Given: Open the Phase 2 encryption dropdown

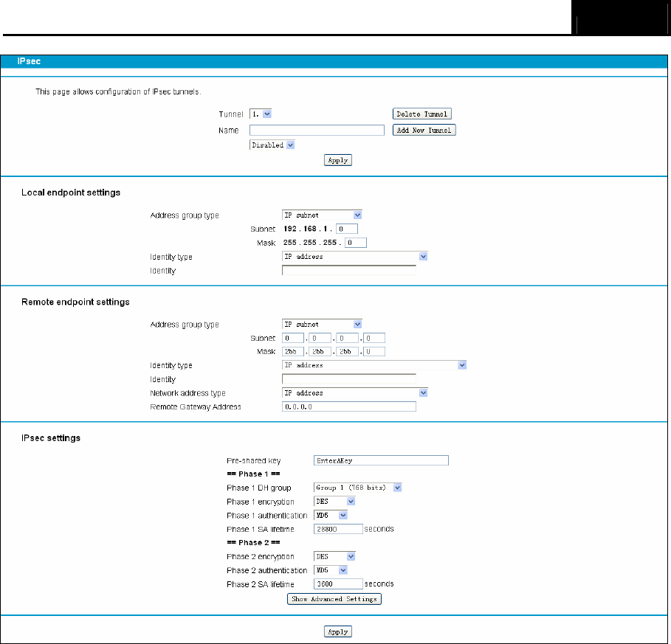Looking at the screenshot, I should pyautogui.click(x=334, y=556).
